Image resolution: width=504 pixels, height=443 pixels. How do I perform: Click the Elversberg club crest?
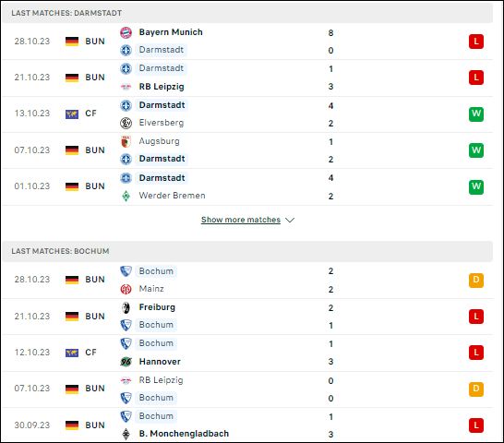tap(126, 123)
